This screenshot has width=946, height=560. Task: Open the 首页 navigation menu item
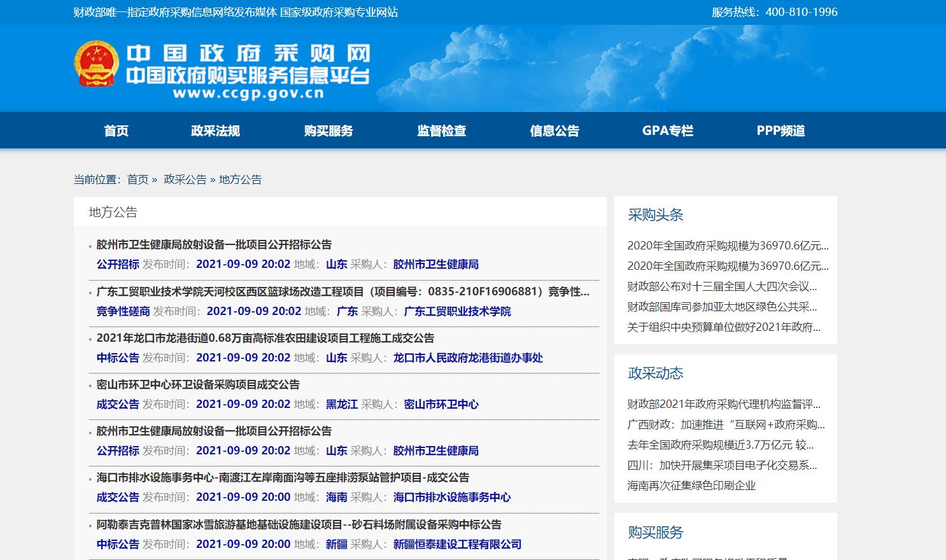point(116,130)
